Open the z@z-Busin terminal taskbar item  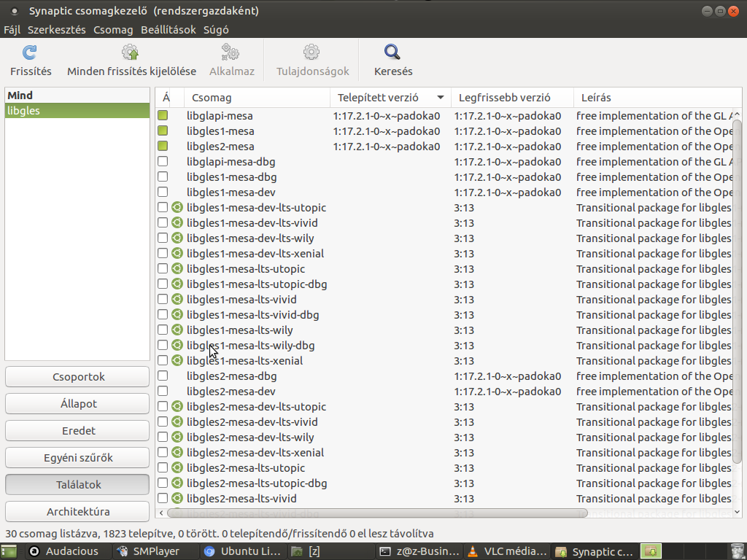click(420, 551)
